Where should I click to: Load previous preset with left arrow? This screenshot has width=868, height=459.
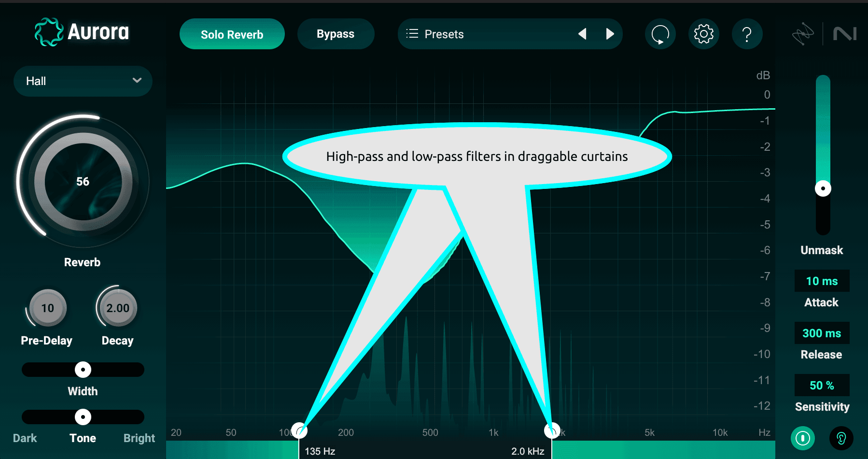click(x=582, y=34)
